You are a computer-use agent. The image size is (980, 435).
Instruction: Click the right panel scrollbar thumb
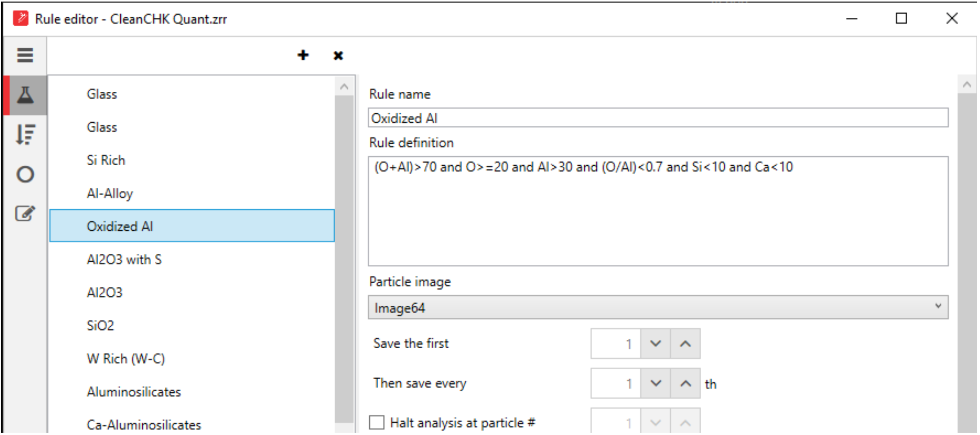click(x=967, y=263)
